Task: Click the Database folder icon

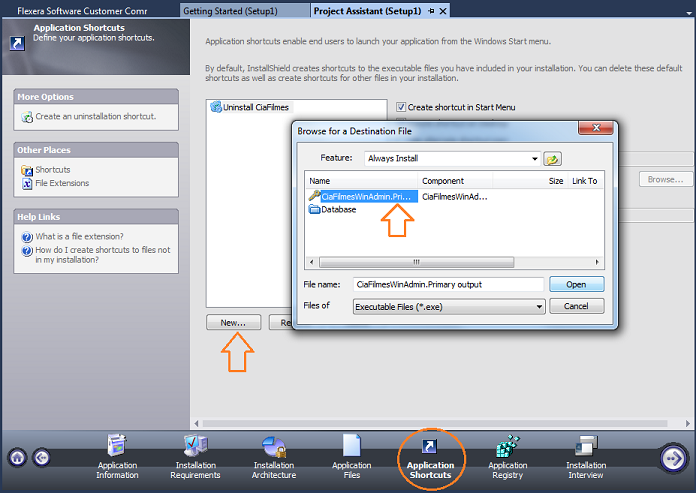Action: point(315,209)
